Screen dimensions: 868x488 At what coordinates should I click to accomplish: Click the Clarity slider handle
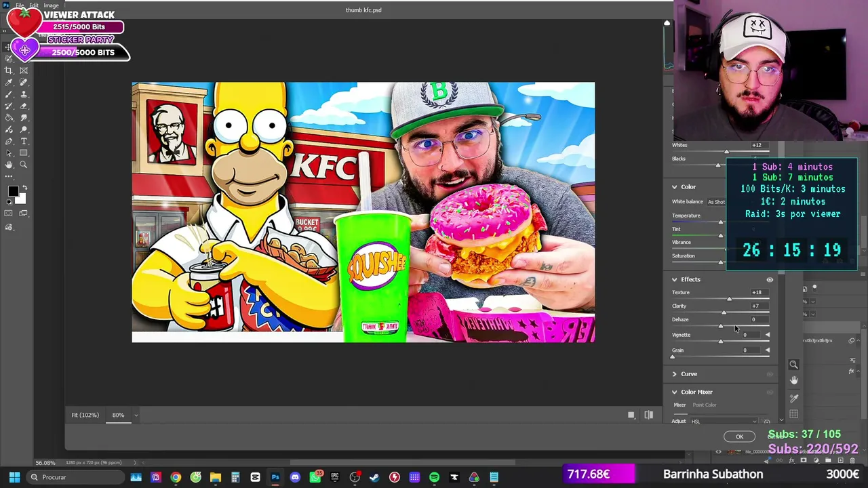(724, 312)
